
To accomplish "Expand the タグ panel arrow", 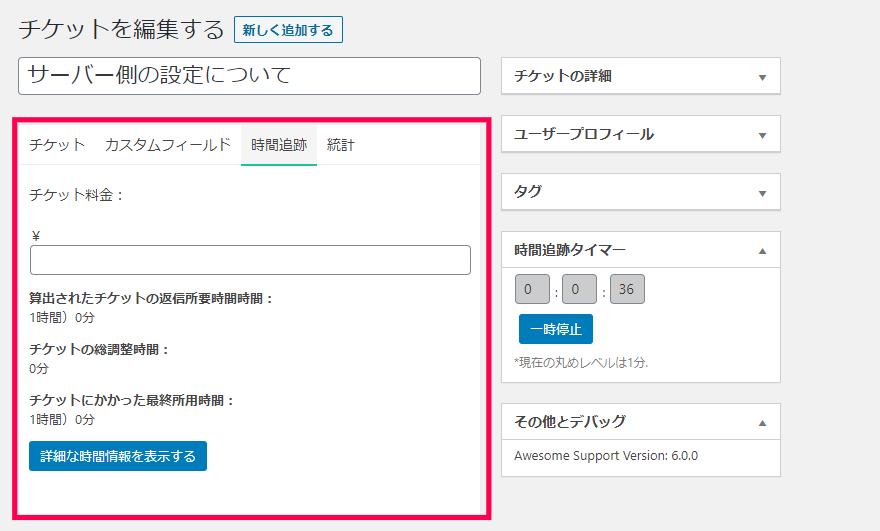I will [762, 193].
